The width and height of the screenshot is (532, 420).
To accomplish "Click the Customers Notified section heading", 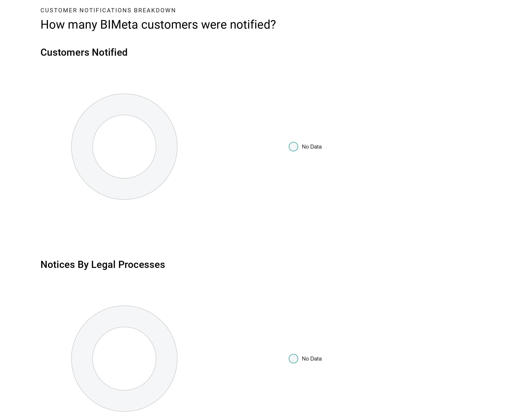I will [x=84, y=52].
